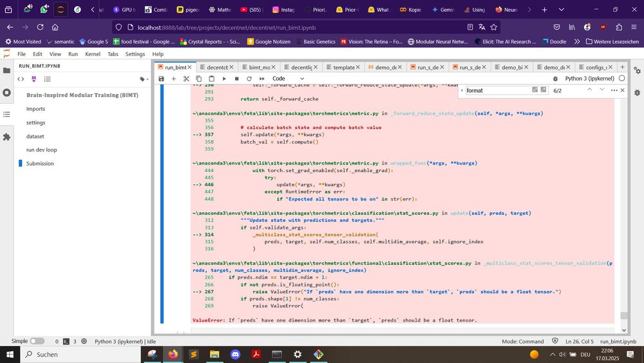Open the tag dropdown in table of contents
The image size is (644, 363).
tap(144, 79)
